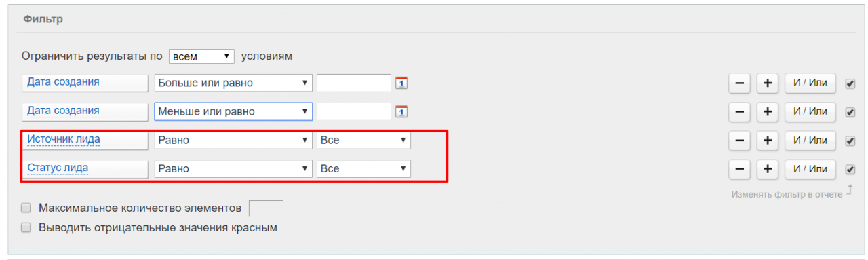Click the Источник лида field link

[x=64, y=139]
